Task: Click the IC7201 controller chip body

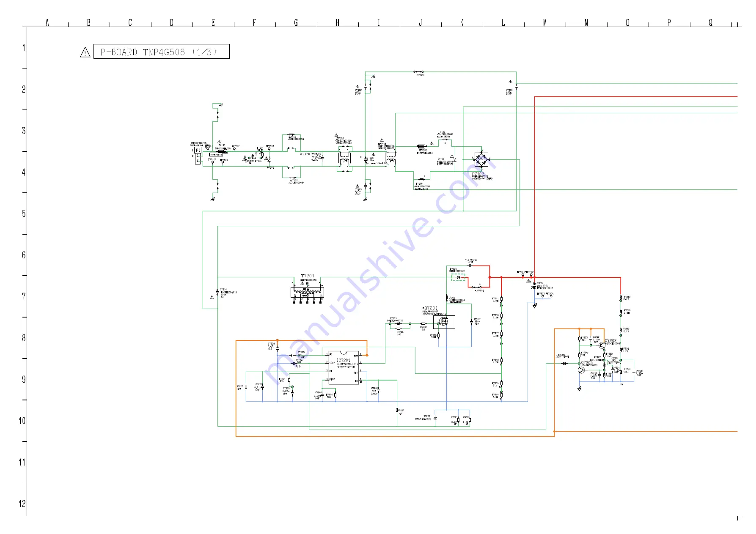Action: coord(344,367)
